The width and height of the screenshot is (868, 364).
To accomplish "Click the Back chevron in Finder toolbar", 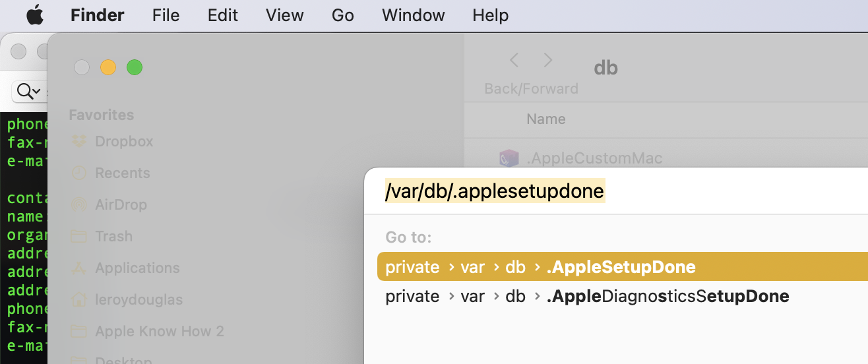I will coord(514,61).
